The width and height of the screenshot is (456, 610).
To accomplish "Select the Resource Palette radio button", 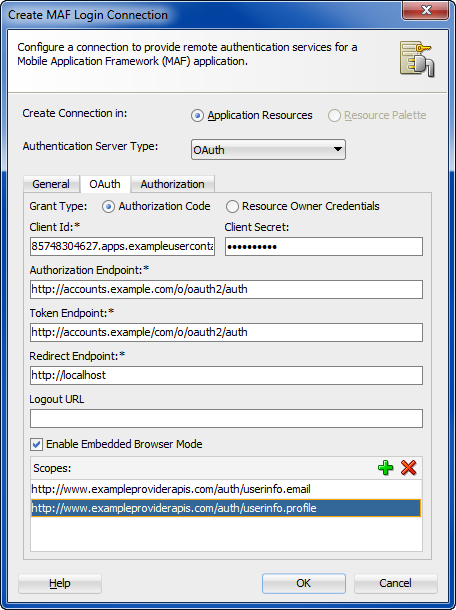I will [x=334, y=116].
